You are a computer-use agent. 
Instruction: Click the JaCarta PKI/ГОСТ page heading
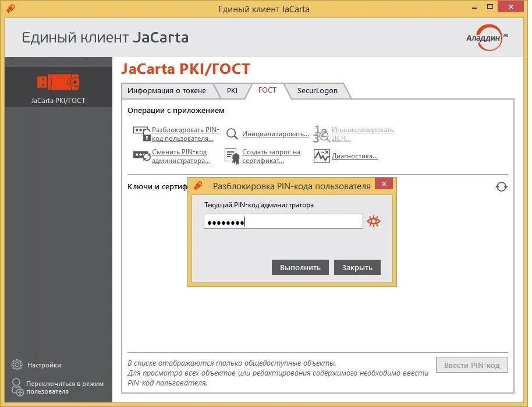(186, 69)
